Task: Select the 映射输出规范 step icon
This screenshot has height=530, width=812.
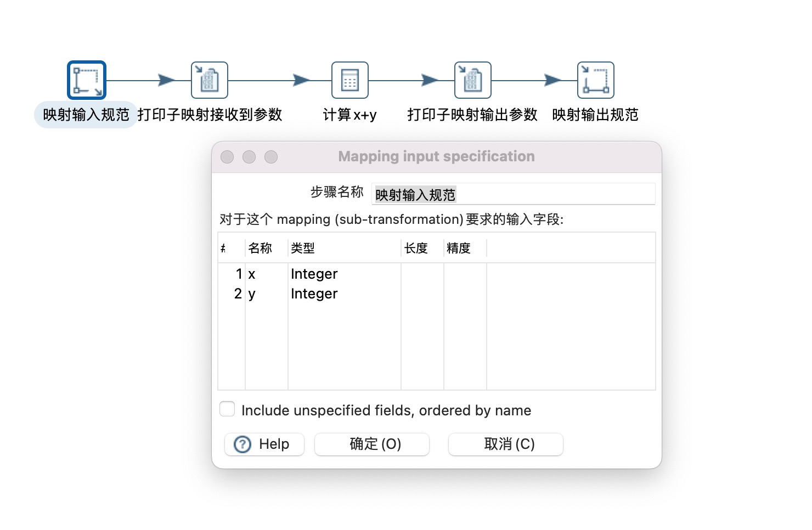Action: (x=595, y=80)
